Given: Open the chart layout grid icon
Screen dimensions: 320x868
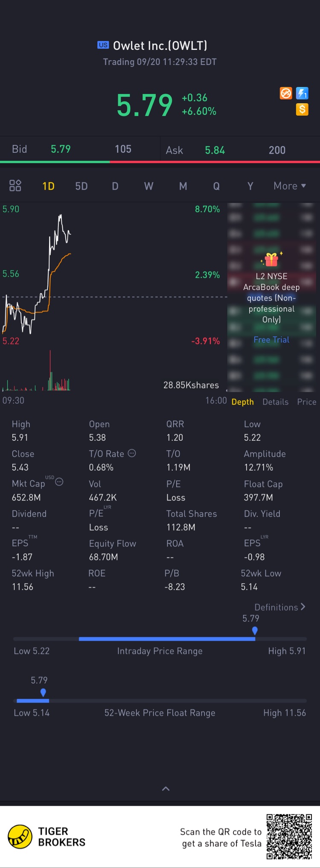Looking at the screenshot, I should (x=15, y=186).
